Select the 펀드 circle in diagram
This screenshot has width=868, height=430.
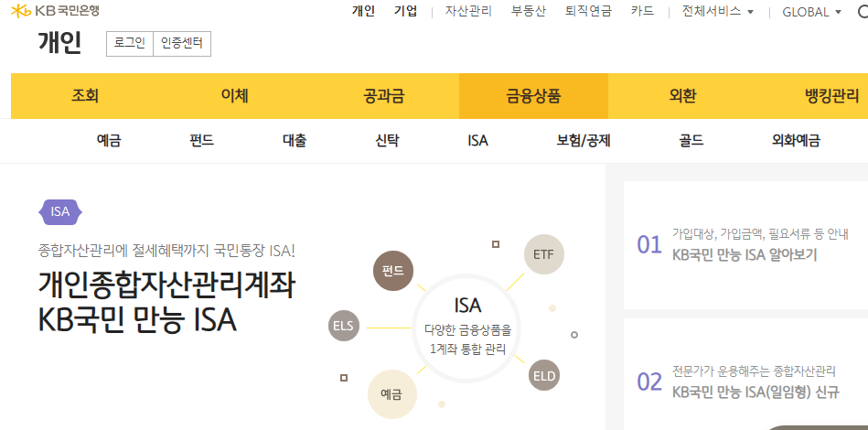tap(393, 271)
